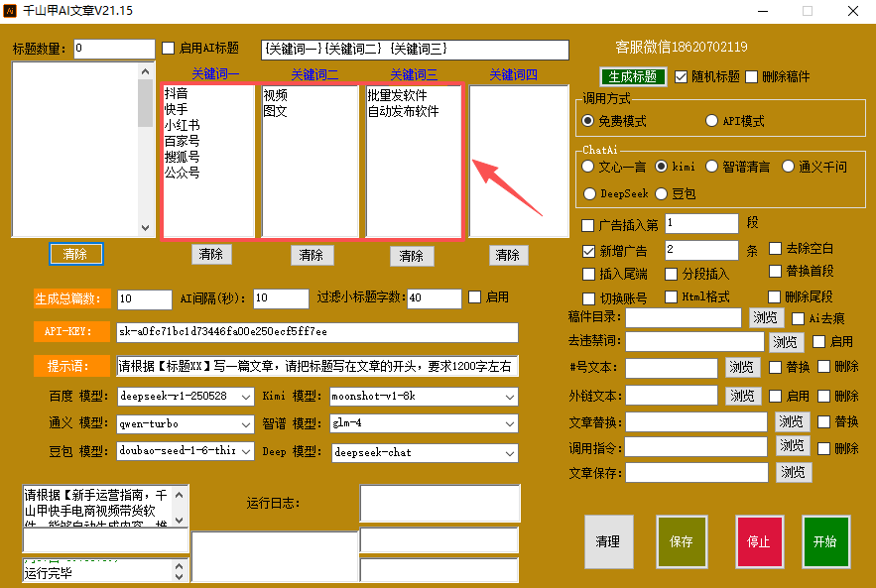
Task: Click the 清理 button
Action: click(x=608, y=541)
